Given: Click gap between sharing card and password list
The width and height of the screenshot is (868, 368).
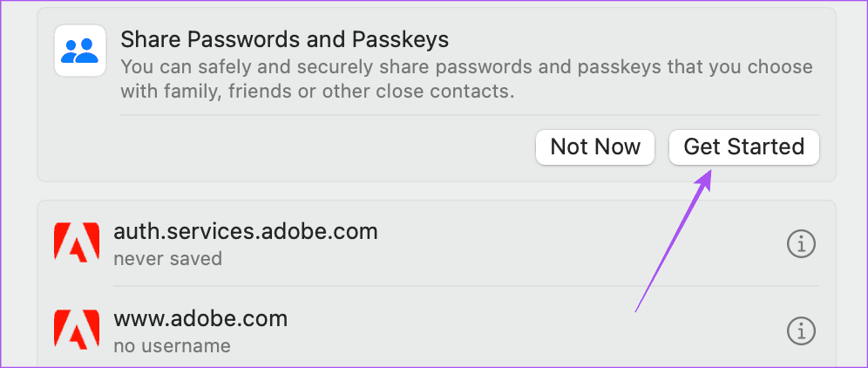Looking at the screenshot, I should coord(436,191).
